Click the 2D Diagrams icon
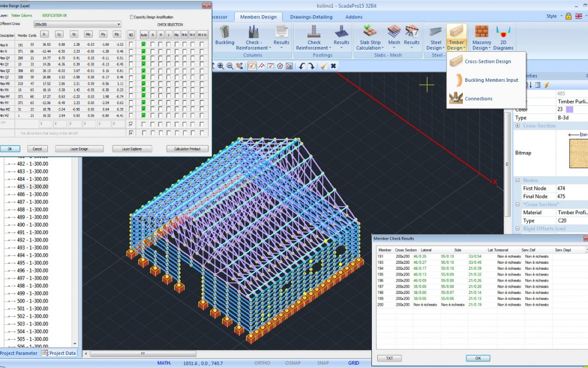This screenshot has height=368, width=588. 503,34
